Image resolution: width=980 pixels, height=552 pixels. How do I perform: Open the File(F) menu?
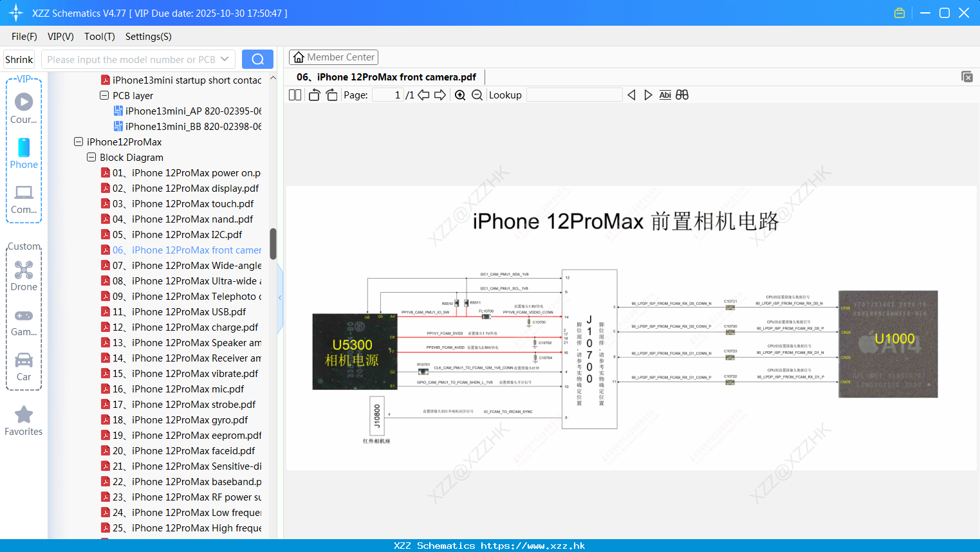pyautogui.click(x=24, y=37)
